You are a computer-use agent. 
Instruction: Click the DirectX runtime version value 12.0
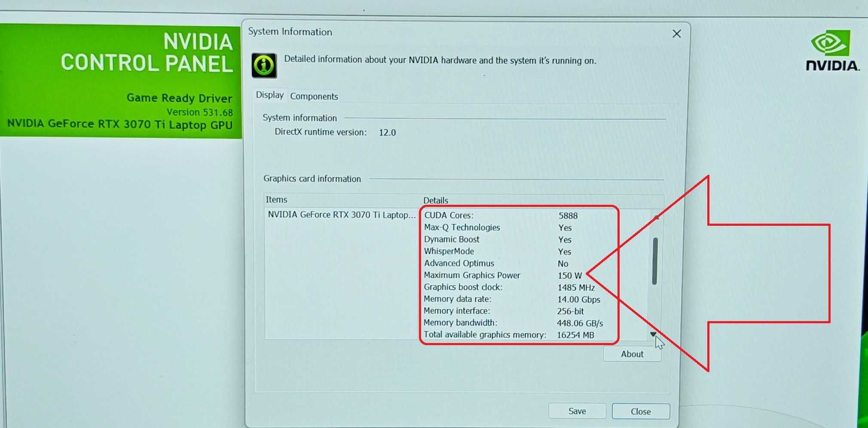click(387, 133)
